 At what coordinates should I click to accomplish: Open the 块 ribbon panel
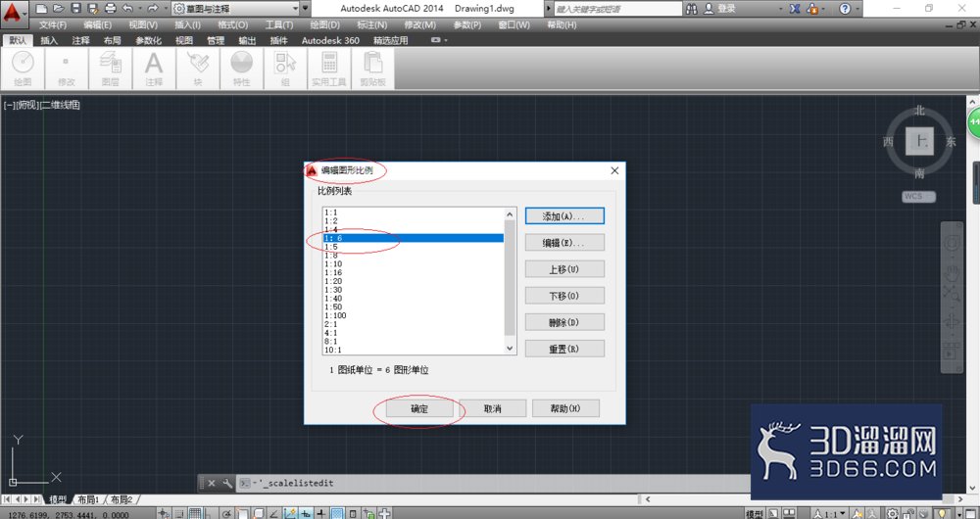click(198, 69)
